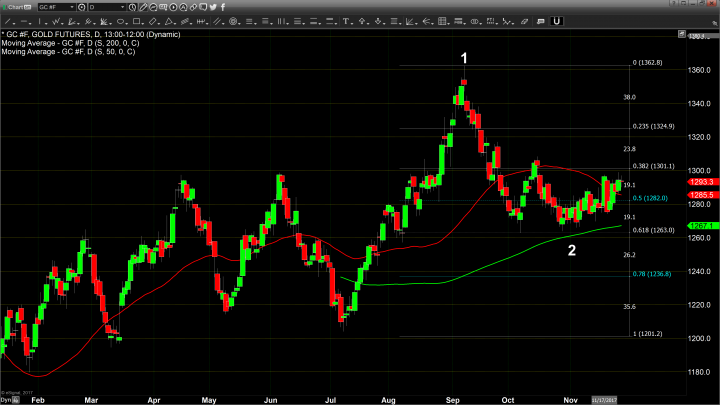Screen dimensions: 720x405
Task: Click the 1293.3 red price marker
Action: click(x=703, y=182)
